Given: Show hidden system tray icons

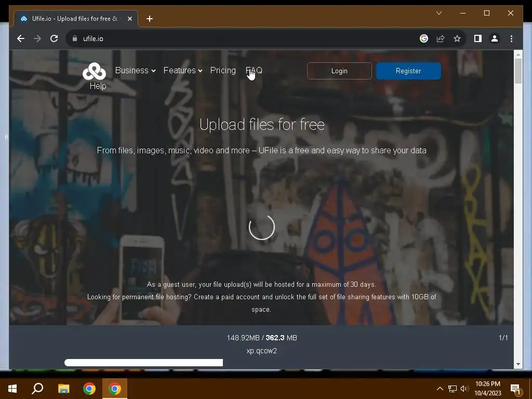Looking at the screenshot, I should tap(440, 389).
